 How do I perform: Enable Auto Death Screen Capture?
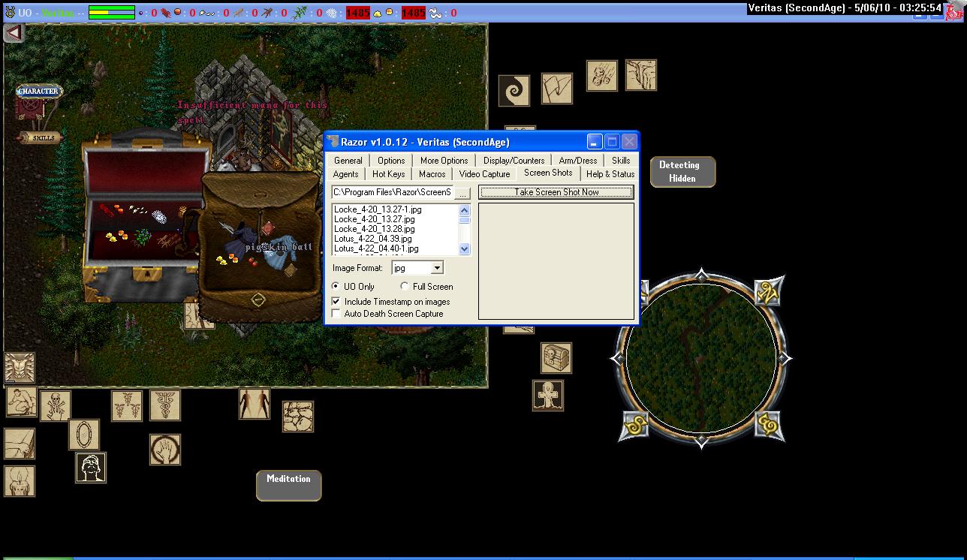click(x=336, y=314)
